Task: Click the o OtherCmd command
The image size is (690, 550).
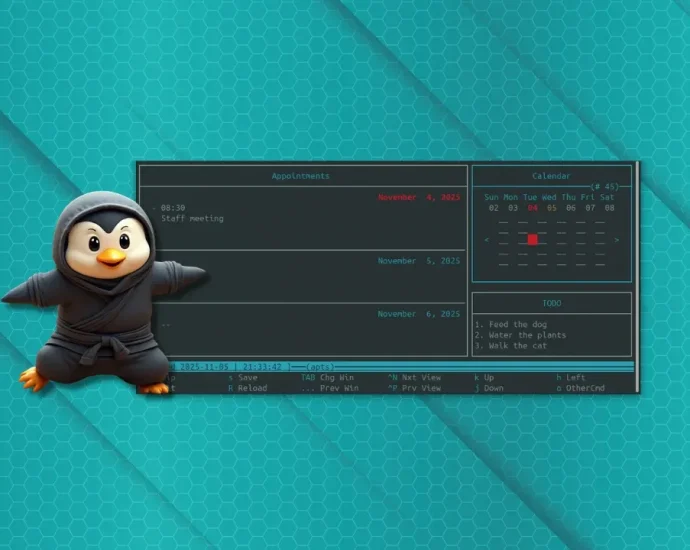Action: point(580,388)
